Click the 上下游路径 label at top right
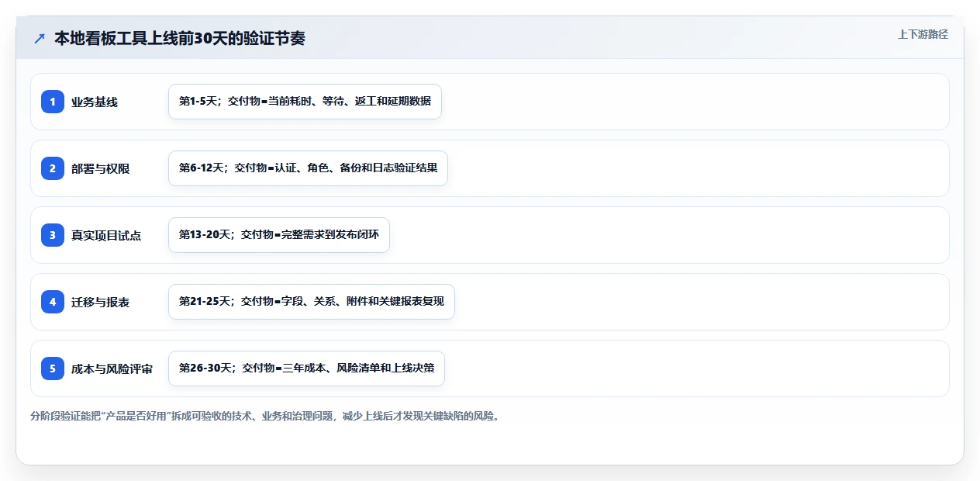 point(923,35)
